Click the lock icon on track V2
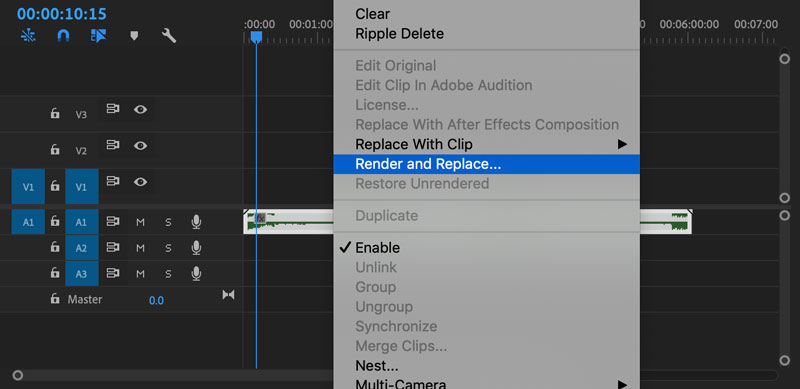800x389 pixels. tap(55, 150)
